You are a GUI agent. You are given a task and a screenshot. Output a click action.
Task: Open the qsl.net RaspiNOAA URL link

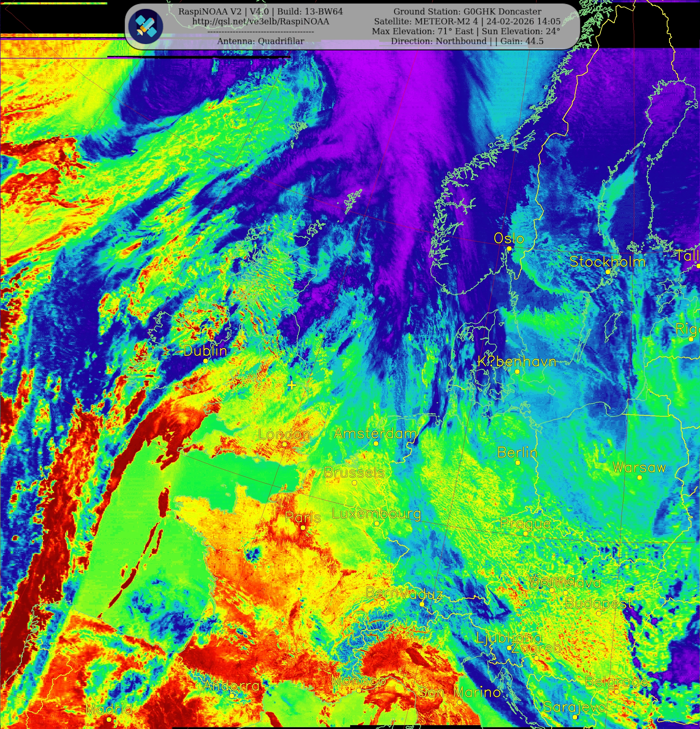[261, 22]
